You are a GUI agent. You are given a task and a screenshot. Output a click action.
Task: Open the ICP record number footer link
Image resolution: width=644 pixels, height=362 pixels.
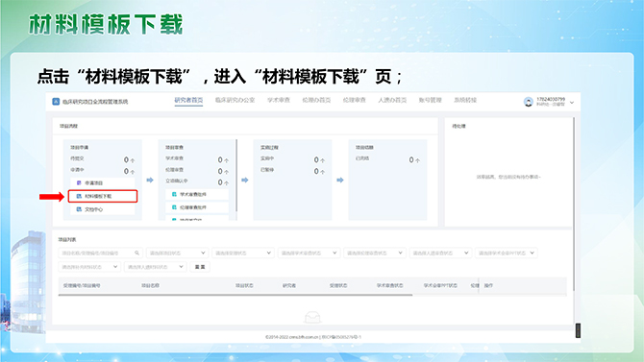[x=341, y=337]
